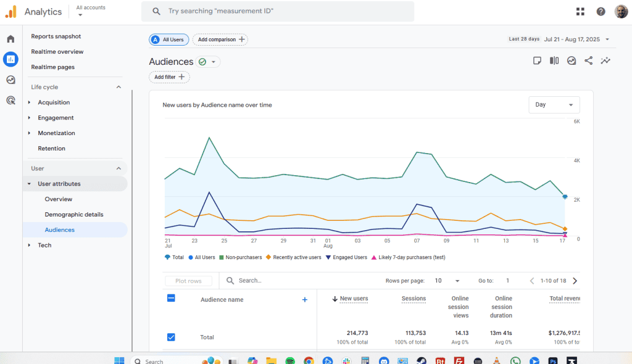The image size is (632, 364).
Task: Click the Add comparison button
Action: tap(220, 39)
